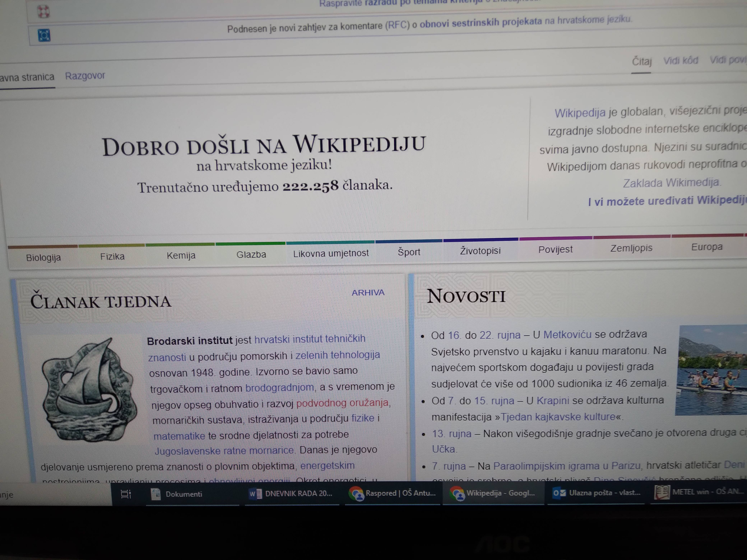The height and width of the screenshot is (560, 747).
Task: Open the Povijest portal tab
Action: click(x=556, y=249)
